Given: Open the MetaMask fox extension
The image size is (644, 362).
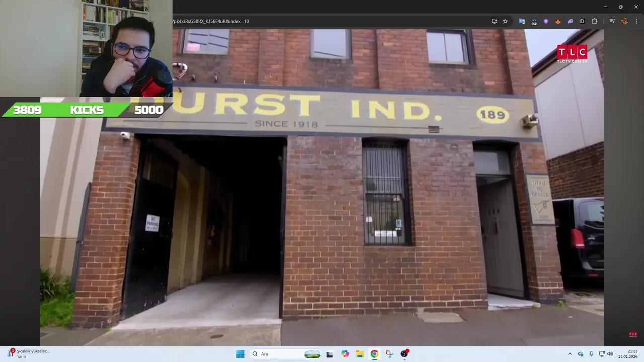Looking at the screenshot, I should click(x=558, y=21).
